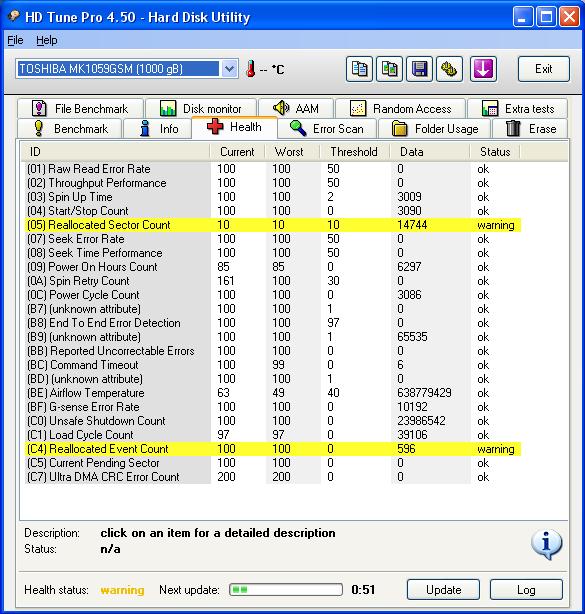This screenshot has height=614, width=585.
Task: Select the (C1) Load Cycle Count row
Action: pos(273,435)
